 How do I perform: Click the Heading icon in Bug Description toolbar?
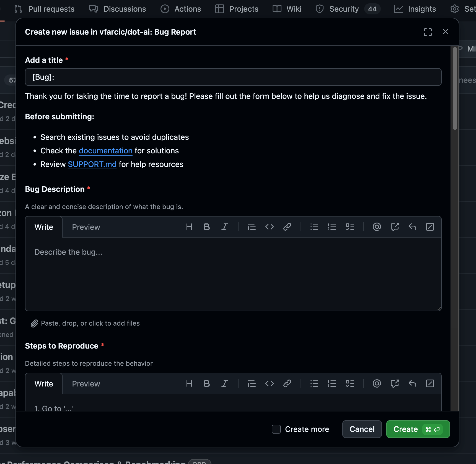click(x=189, y=227)
